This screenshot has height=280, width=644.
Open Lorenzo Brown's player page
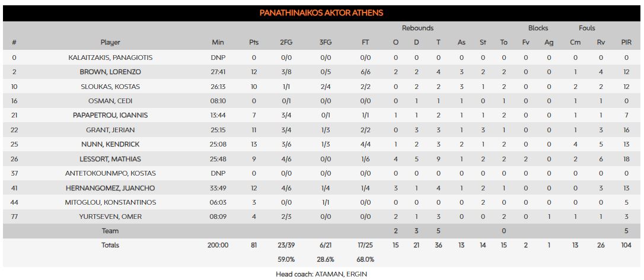coord(110,72)
